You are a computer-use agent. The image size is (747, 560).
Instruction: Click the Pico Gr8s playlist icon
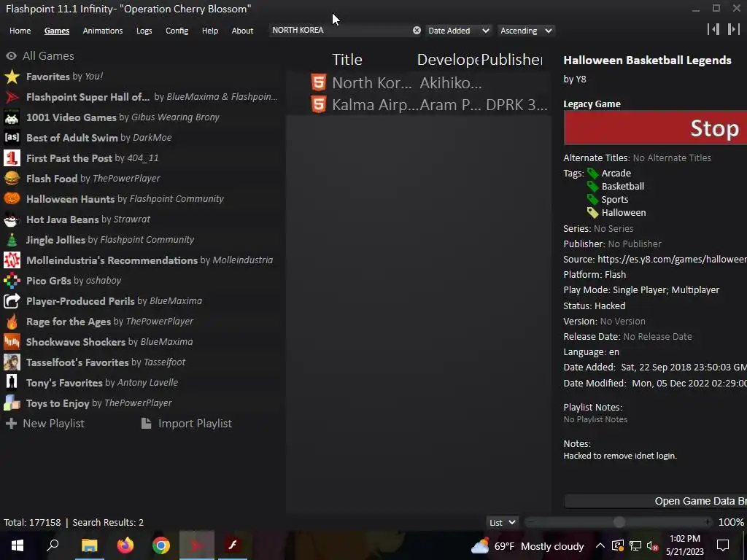tap(12, 281)
